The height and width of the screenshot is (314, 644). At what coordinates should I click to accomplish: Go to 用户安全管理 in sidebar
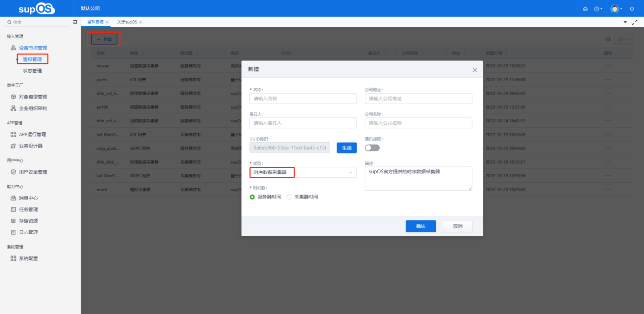point(33,172)
